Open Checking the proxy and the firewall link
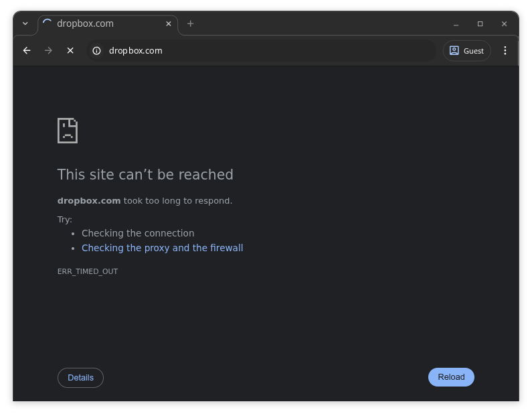 (162, 248)
